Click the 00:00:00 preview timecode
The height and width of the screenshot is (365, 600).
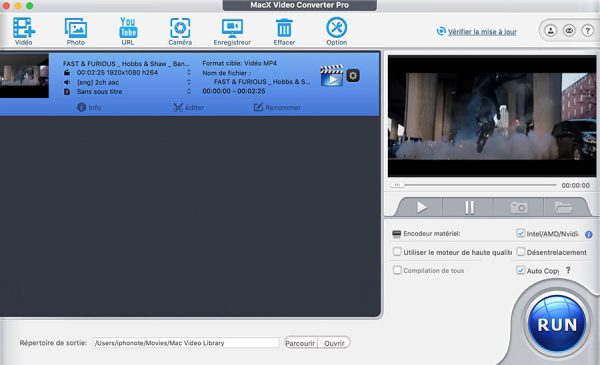576,185
